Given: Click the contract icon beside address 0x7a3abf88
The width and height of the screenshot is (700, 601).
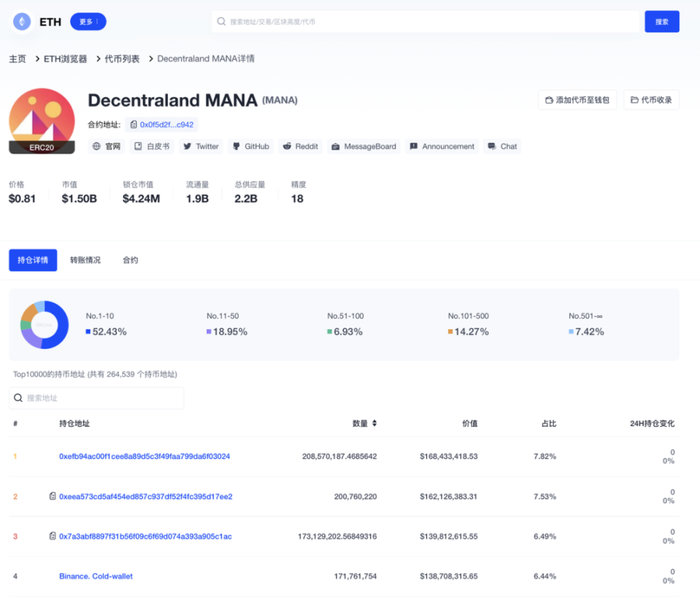Looking at the screenshot, I should pyautogui.click(x=53, y=536).
